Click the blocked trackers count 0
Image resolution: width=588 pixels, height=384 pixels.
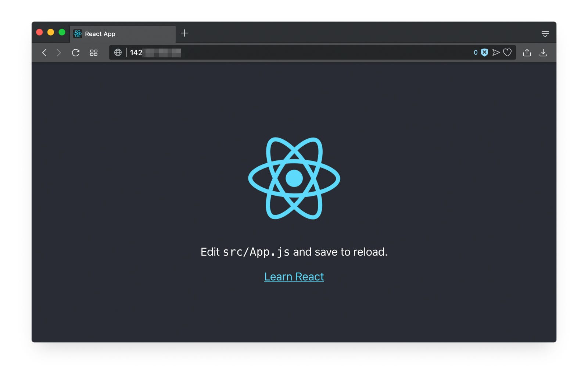tap(476, 53)
